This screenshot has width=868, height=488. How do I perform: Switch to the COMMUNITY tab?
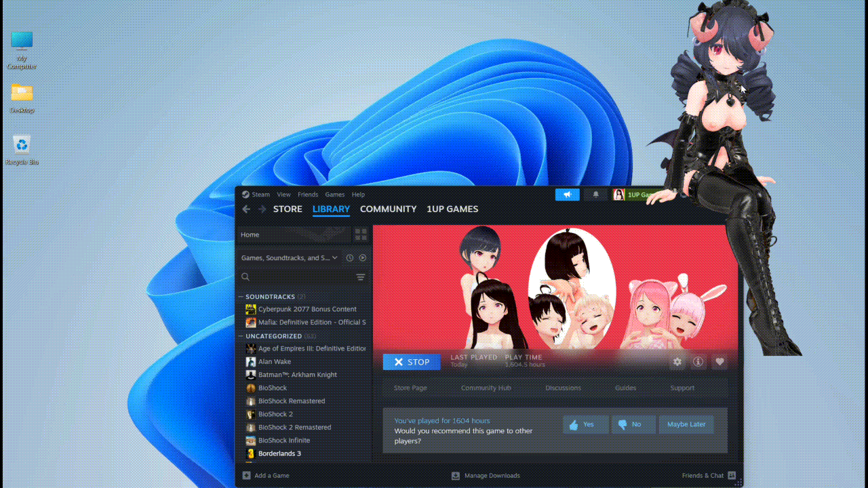(388, 209)
